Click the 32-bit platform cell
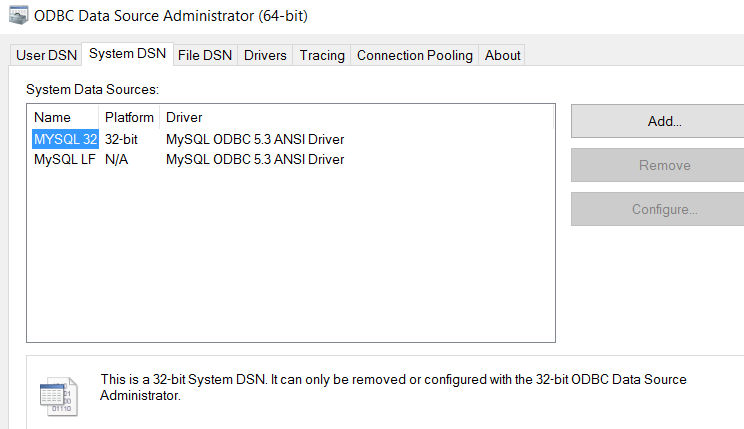The width and height of the screenshot is (744, 429). click(x=121, y=140)
